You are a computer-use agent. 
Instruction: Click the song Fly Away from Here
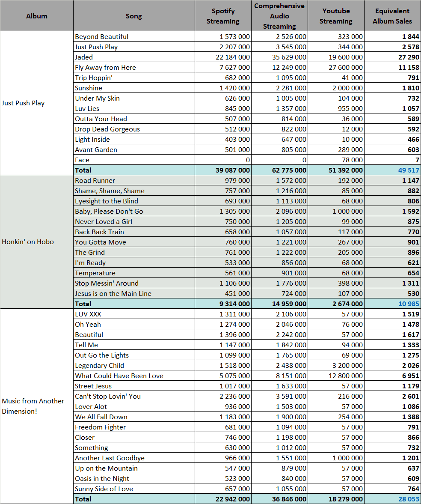134,68
